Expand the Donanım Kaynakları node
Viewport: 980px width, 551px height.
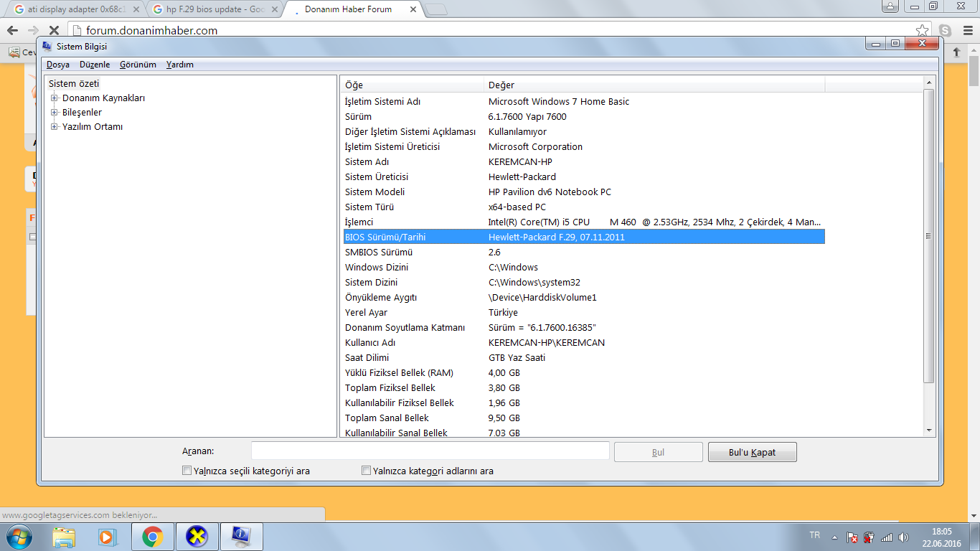(55, 98)
